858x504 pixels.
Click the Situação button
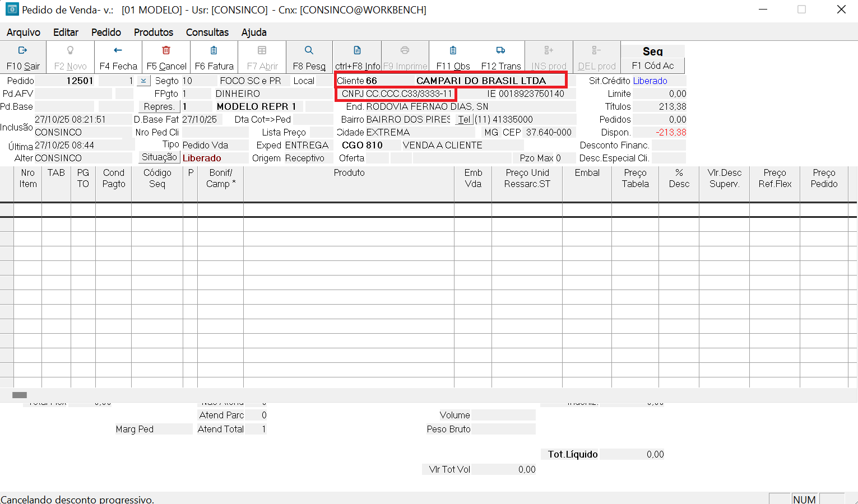tap(159, 157)
